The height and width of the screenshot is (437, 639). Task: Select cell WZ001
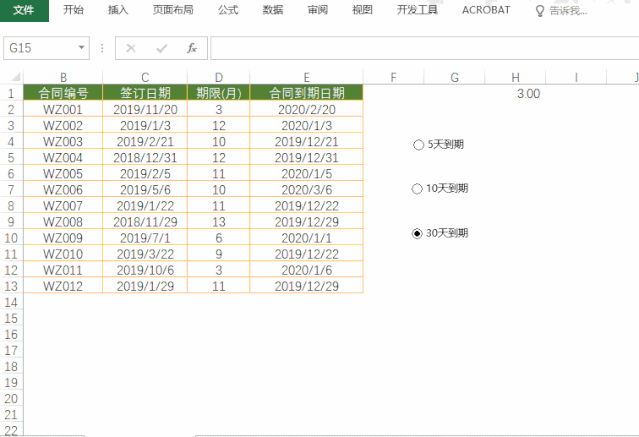coord(63,109)
